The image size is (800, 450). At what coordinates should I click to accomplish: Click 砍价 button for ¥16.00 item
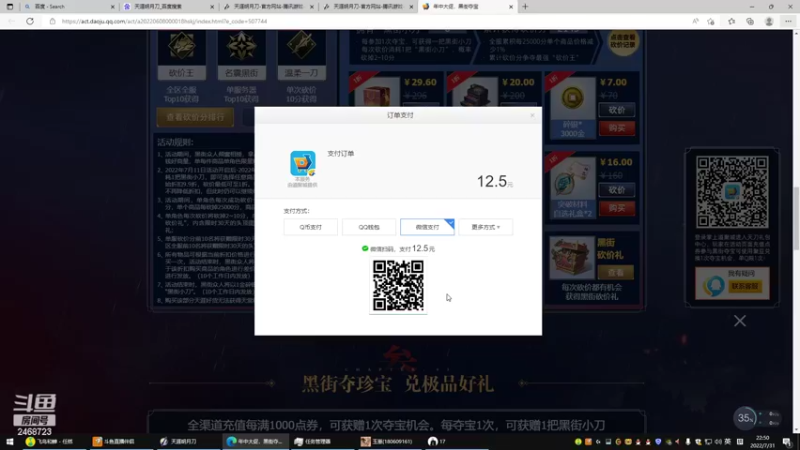pyautogui.click(x=616, y=190)
